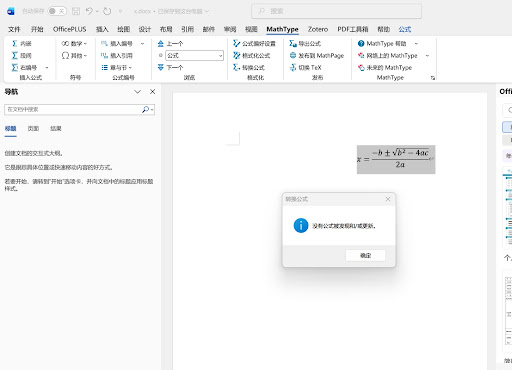Viewport: 512px width, 370px height.
Task: Switch to the 开始 (Home) tab
Action: tap(37, 29)
